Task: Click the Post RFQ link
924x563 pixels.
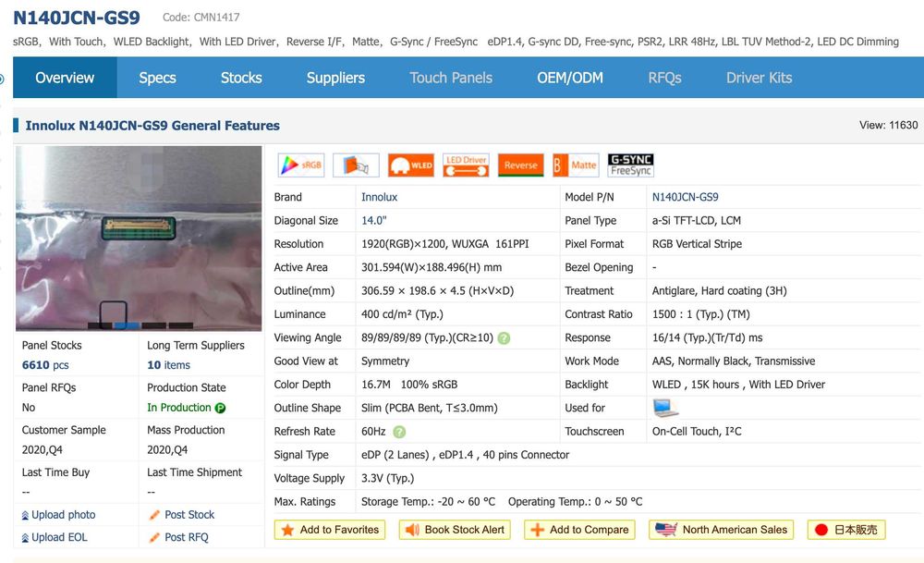Action: point(179,537)
